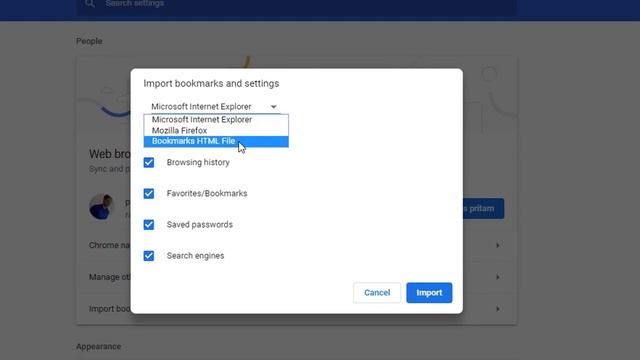Select Bookmarks HTML File option
Image resolution: width=640 pixels, height=360 pixels.
click(216, 141)
